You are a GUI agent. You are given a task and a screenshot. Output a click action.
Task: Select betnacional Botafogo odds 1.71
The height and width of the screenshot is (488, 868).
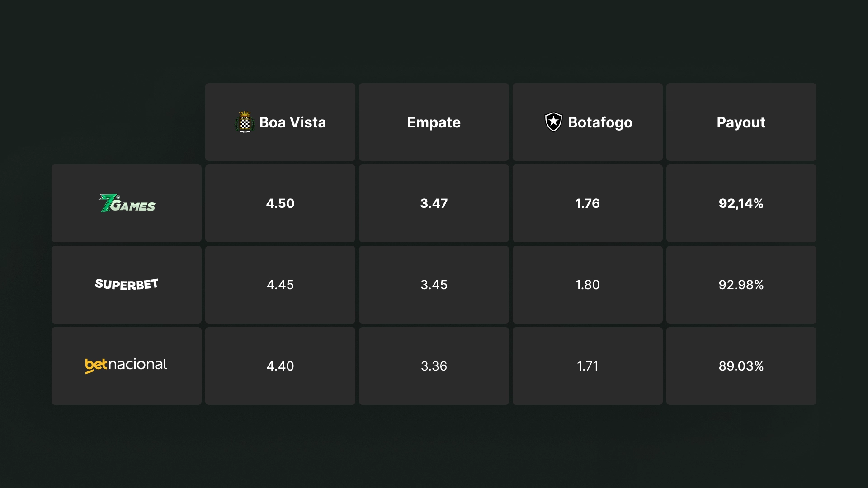pos(588,366)
